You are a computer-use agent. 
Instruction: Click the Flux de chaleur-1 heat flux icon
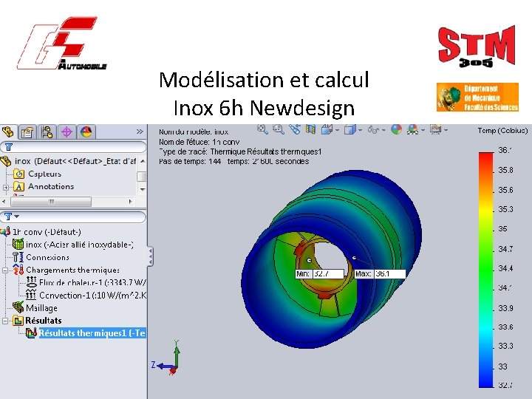[x=31, y=282]
